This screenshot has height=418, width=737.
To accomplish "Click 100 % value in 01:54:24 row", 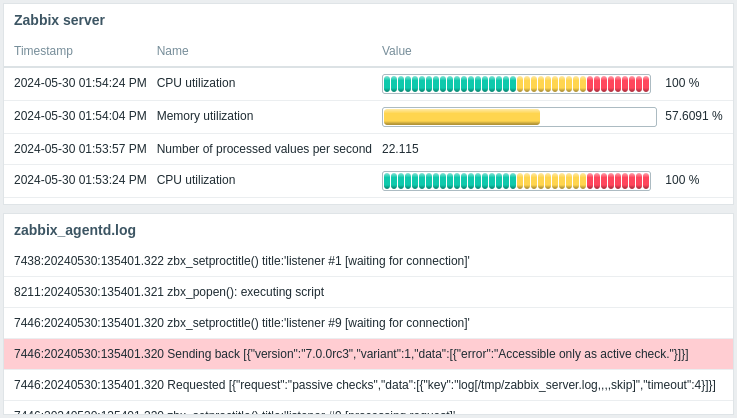I will coord(682,83).
